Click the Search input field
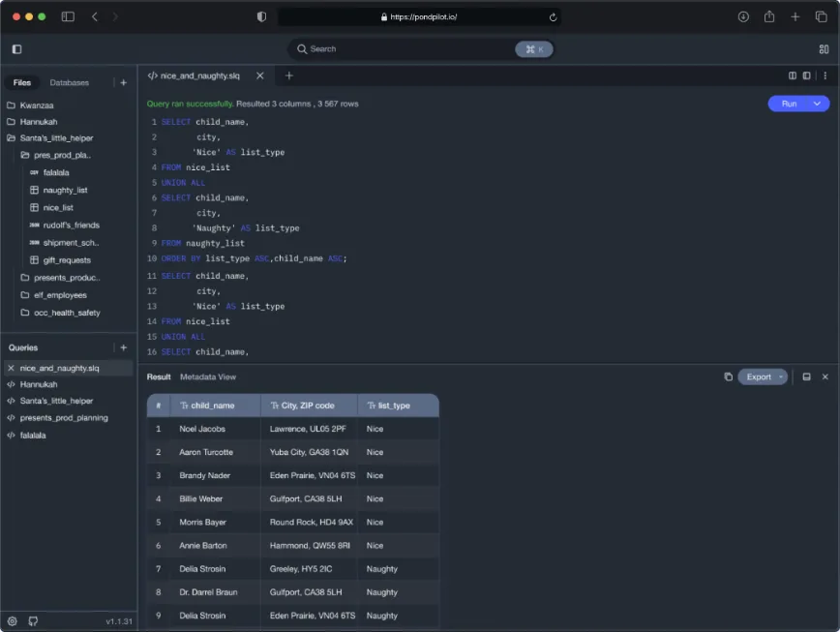The width and height of the screenshot is (840, 632). 420,49
